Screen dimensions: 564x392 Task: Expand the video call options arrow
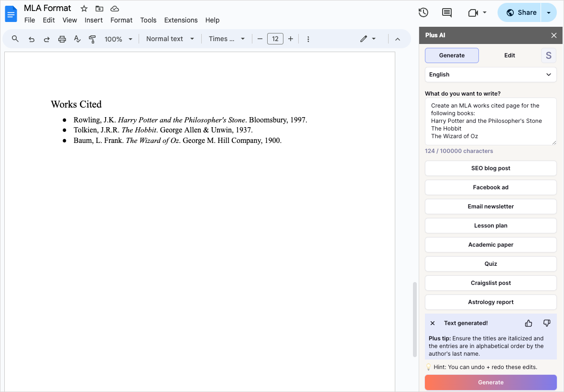(x=485, y=12)
